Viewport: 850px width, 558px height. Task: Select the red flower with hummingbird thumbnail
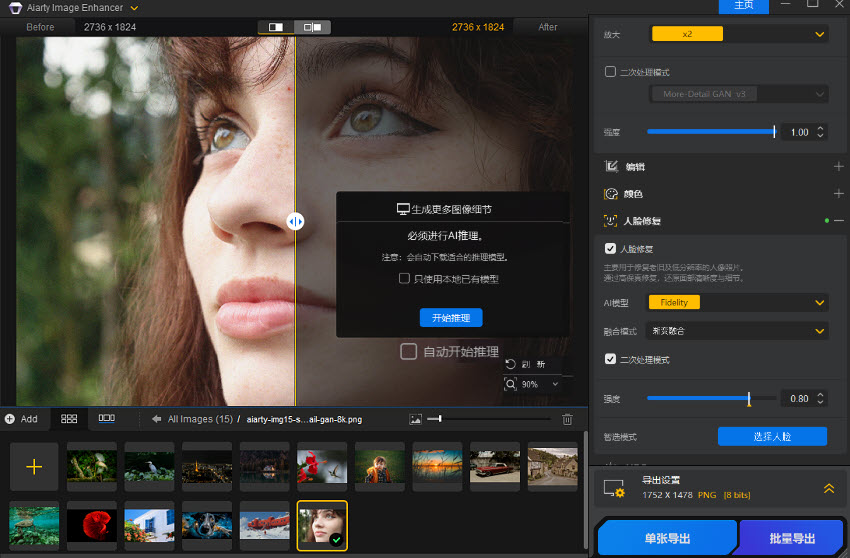pos(322,466)
